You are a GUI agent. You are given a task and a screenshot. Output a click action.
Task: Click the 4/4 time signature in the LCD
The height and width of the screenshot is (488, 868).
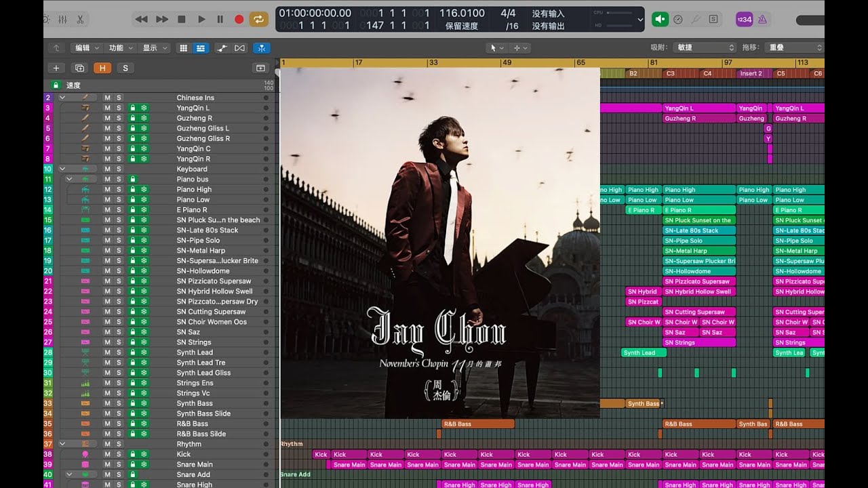(508, 13)
